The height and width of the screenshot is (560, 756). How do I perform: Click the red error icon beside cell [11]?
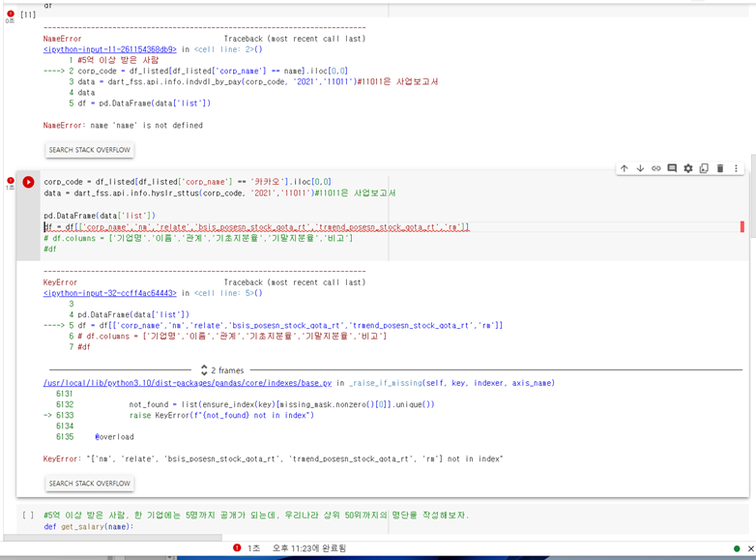10,14
